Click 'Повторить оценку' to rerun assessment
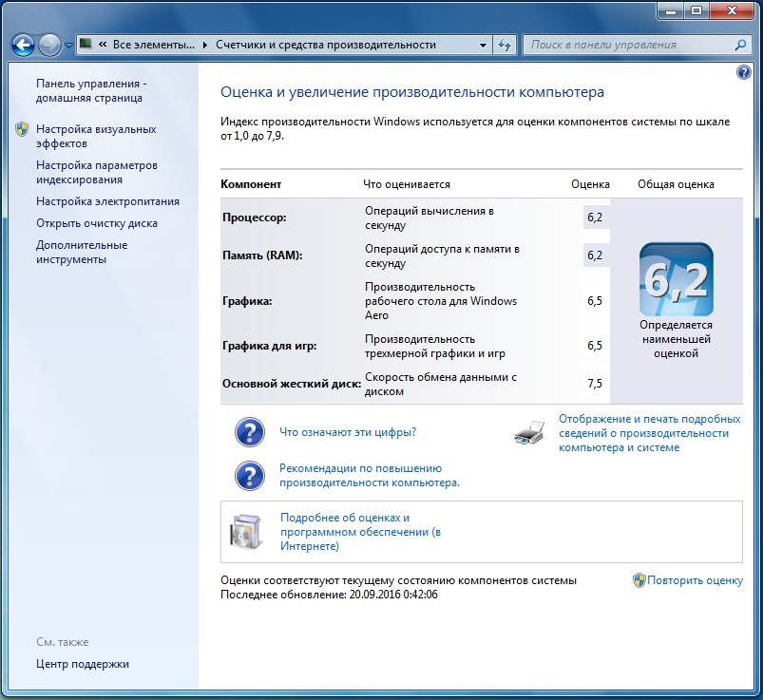The height and width of the screenshot is (700, 763). coord(695,580)
